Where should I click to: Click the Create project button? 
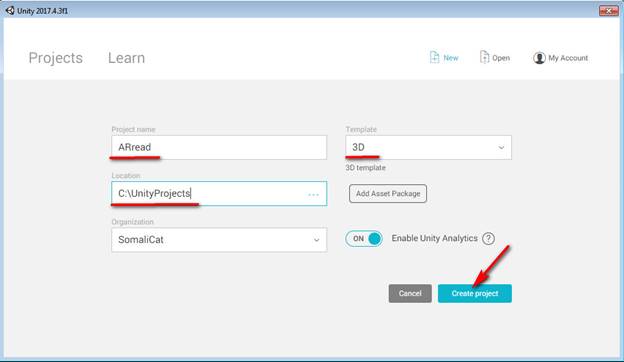click(x=475, y=294)
